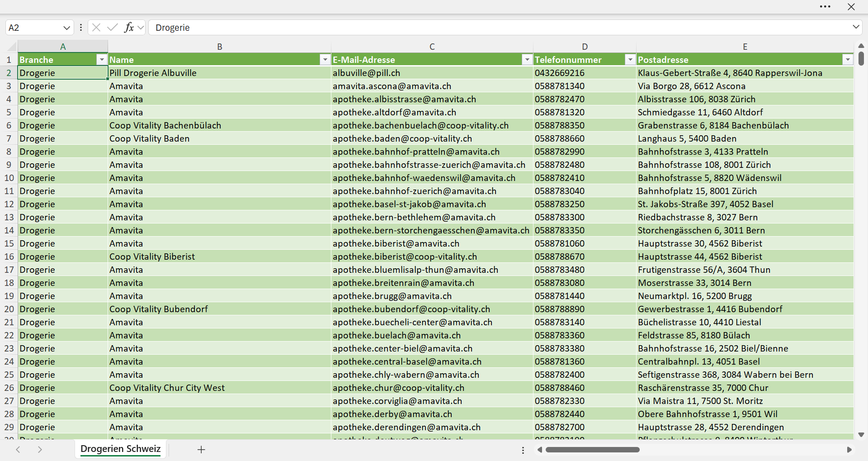Select address Langhaus 5, 5400 Baden

pos(745,138)
